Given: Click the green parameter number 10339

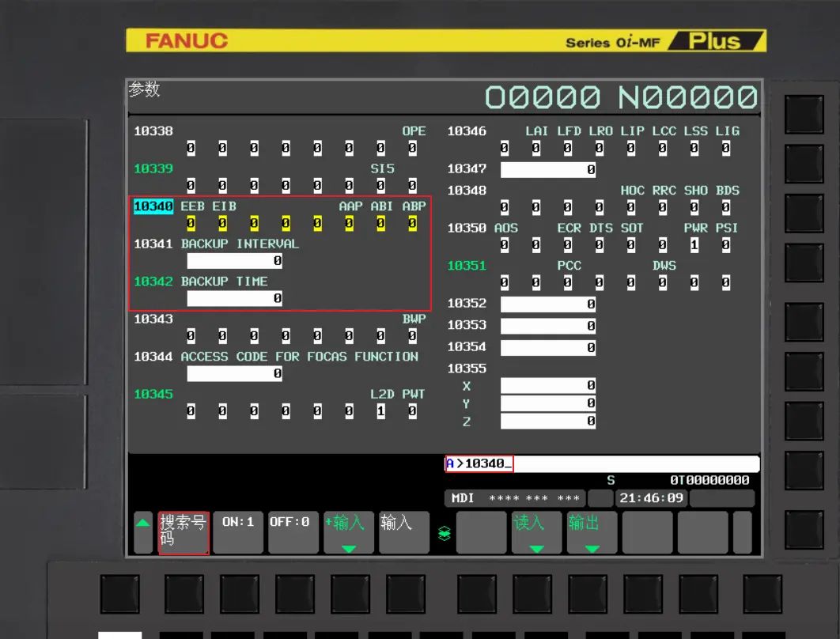Looking at the screenshot, I should pyautogui.click(x=153, y=168).
